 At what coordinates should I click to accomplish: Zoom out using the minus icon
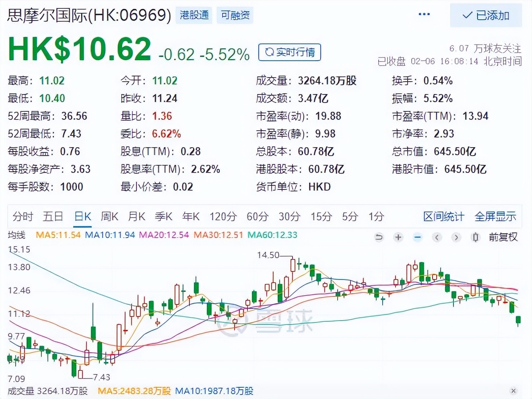coord(417,237)
